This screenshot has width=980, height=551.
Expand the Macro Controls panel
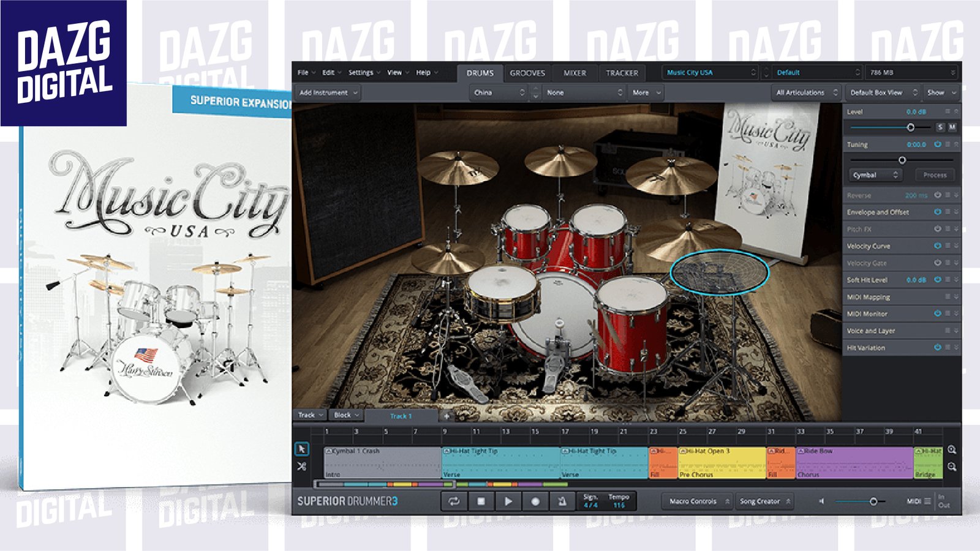(x=698, y=501)
